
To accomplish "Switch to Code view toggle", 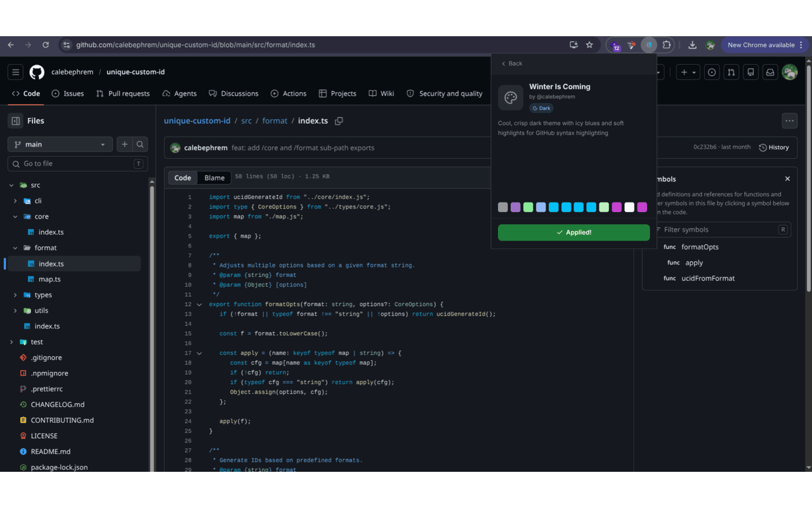I will [x=183, y=178].
